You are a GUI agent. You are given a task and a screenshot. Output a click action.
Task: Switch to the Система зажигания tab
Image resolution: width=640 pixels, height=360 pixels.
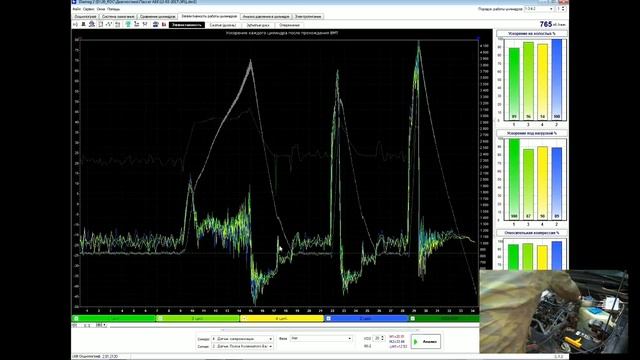pos(118,17)
